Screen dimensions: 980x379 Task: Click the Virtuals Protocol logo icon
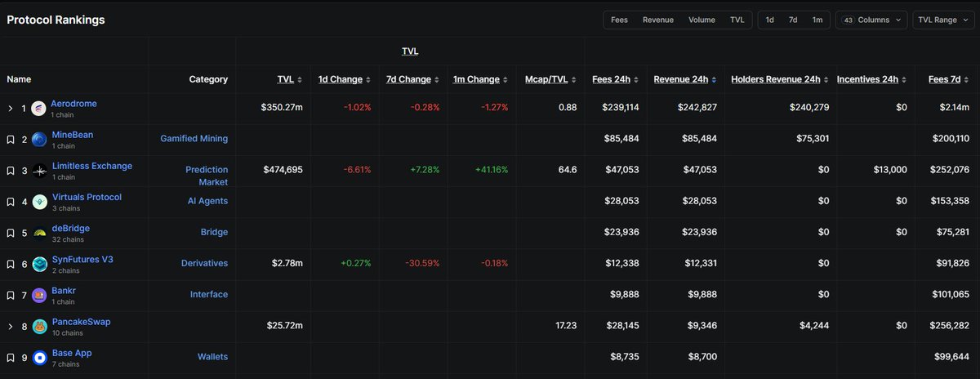pos(38,202)
